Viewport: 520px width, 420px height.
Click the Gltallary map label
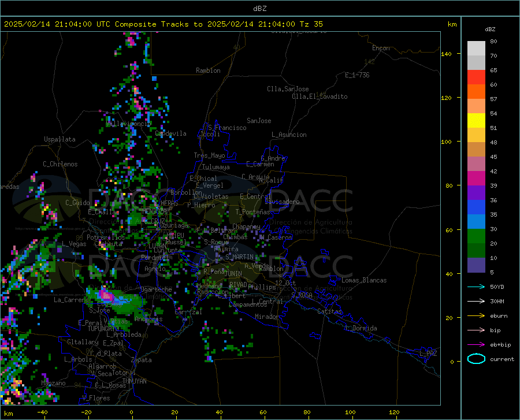(x=83, y=342)
